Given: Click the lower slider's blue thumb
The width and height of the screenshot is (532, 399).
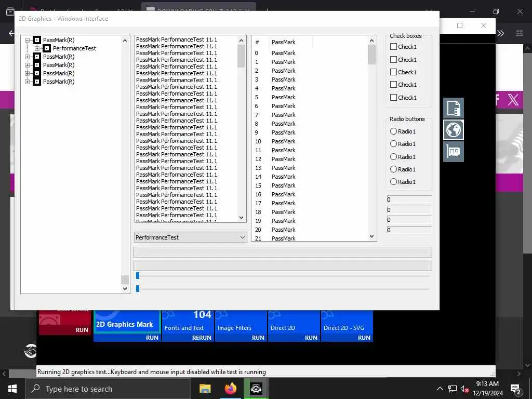Looking at the screenshot, I should point(138,288).
